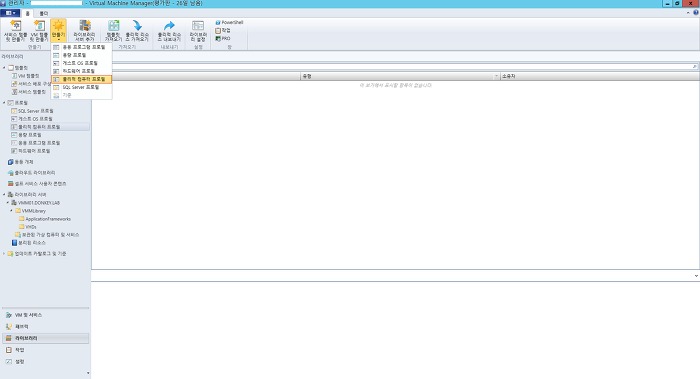The image size is (700, 379).
Task: Click the search magnifier icon
Action: (x=695, y=66)
